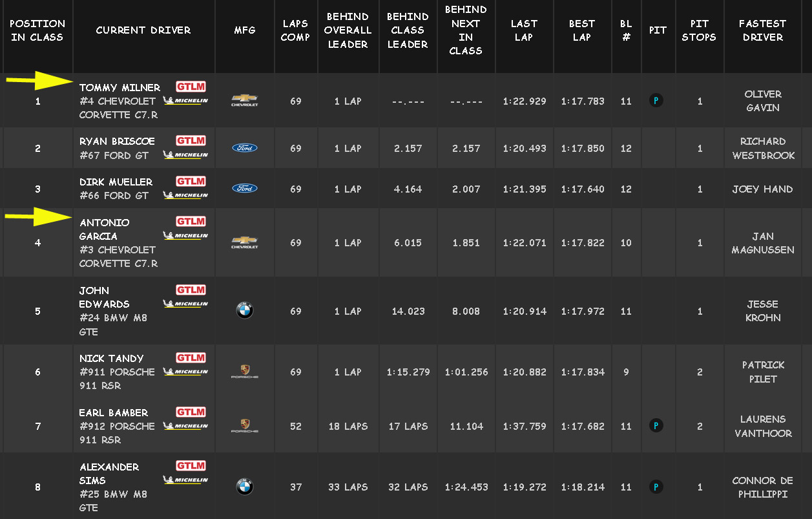This screenshot has width=812, height=519.
Task: Click Chevrolet logo in Tommy Milner row
Action: [245, 100]
